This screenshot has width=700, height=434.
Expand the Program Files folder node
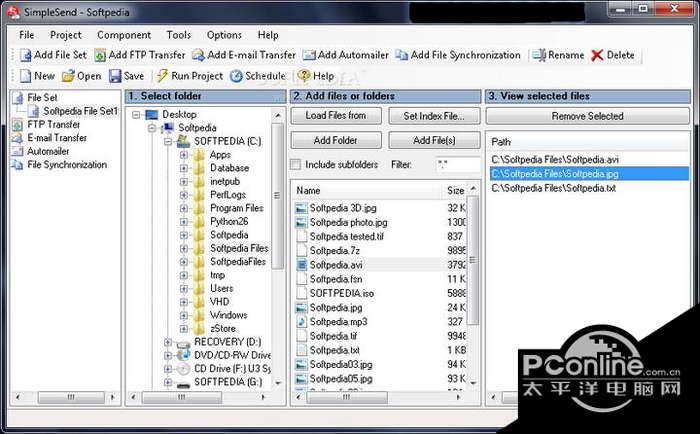pos(183,209)
